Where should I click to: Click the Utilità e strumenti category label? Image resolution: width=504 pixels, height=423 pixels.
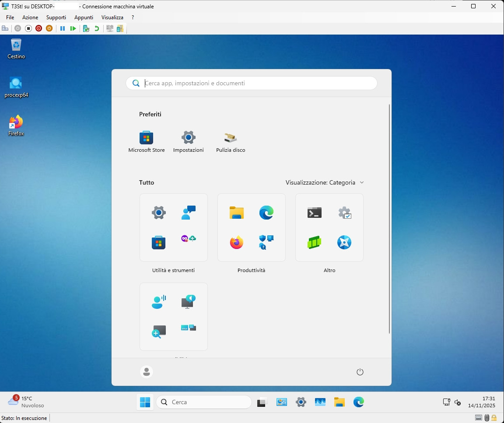[173, 270]
